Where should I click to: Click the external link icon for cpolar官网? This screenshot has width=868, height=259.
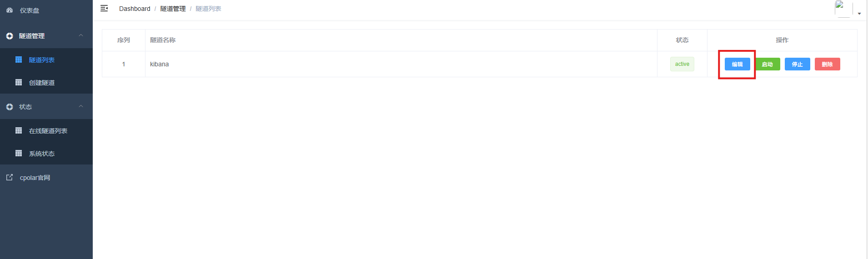pyautogui.click(x=10, y=177)
